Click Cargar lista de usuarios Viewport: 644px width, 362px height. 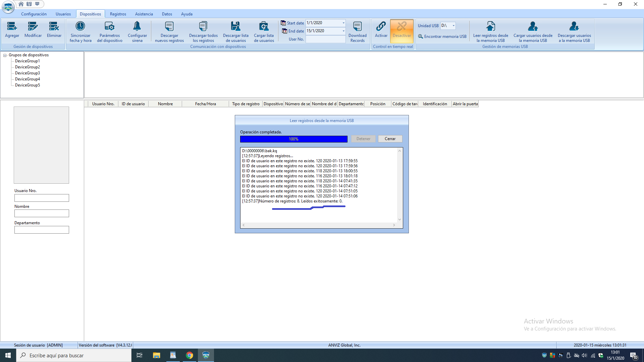click(264, 32)
